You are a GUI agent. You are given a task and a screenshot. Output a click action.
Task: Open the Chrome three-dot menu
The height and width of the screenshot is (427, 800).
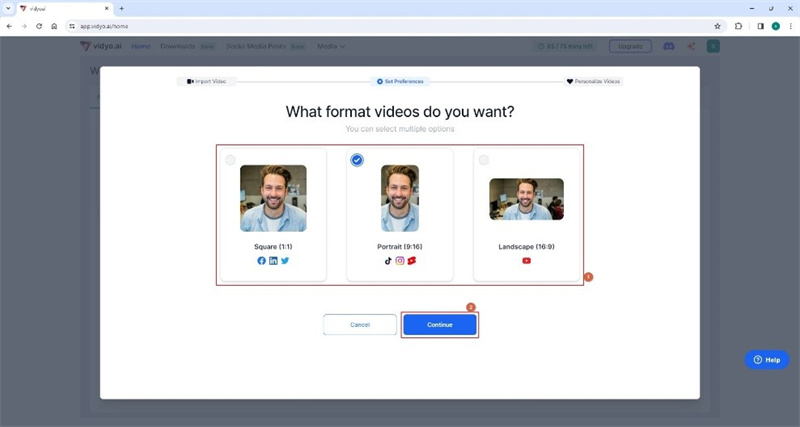pyautogui.click(x=790, y=26)
